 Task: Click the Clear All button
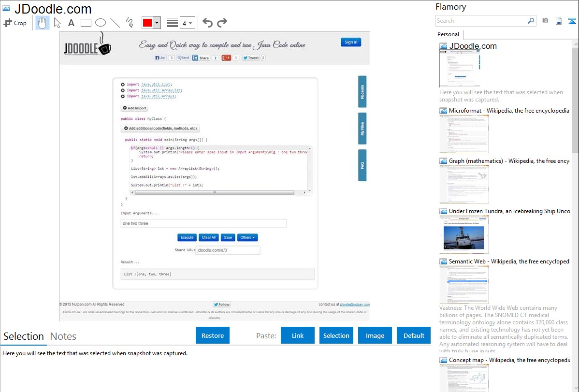click(x=209, y=237)
